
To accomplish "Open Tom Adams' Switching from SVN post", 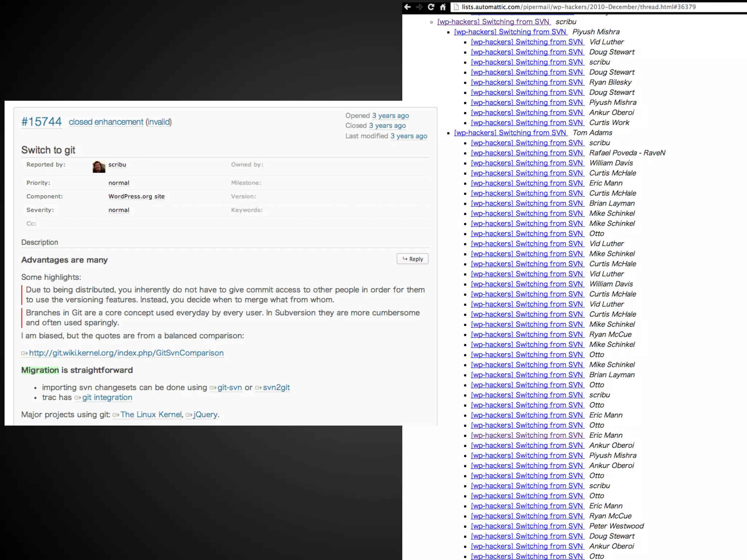I will (x=510, y=133).
